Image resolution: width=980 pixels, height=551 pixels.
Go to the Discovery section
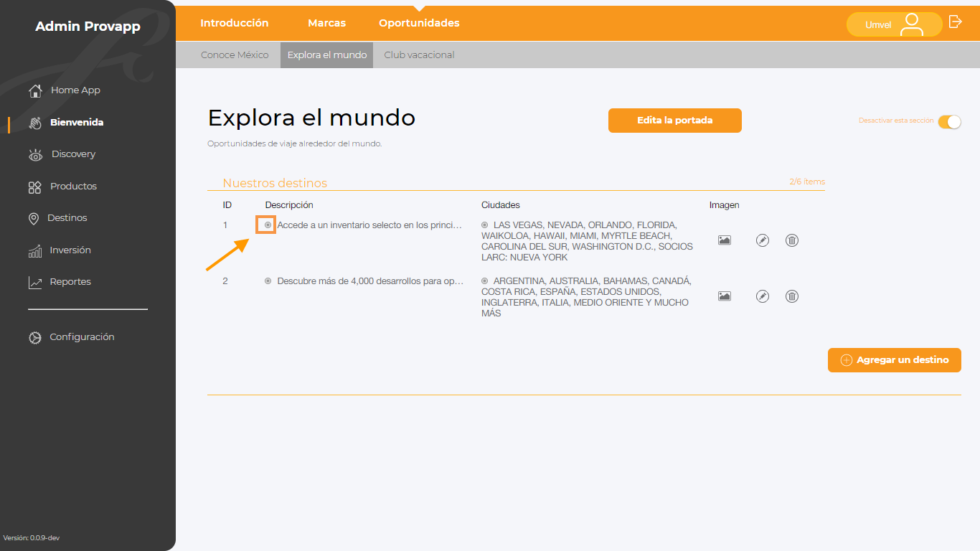pos(73,154)
